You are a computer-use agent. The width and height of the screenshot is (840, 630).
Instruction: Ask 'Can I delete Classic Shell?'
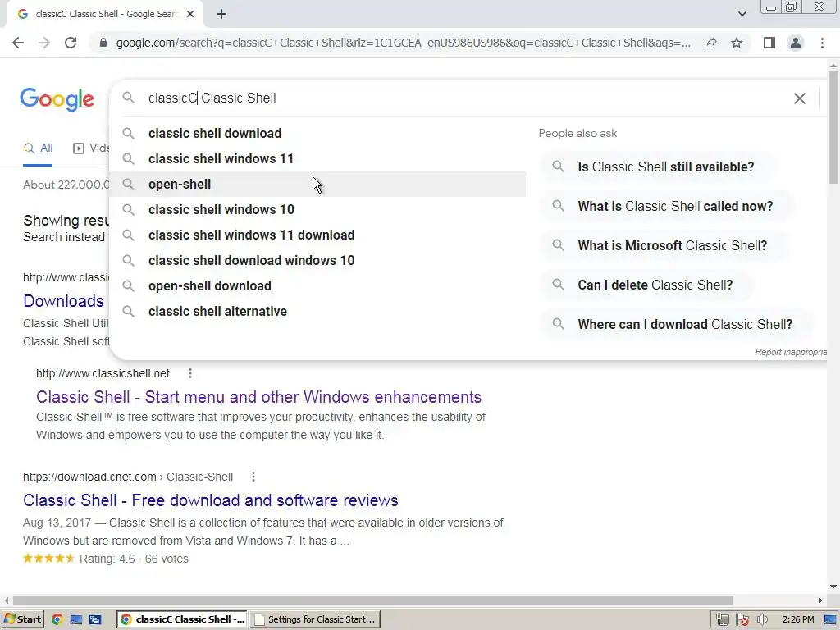pos(648,285)
